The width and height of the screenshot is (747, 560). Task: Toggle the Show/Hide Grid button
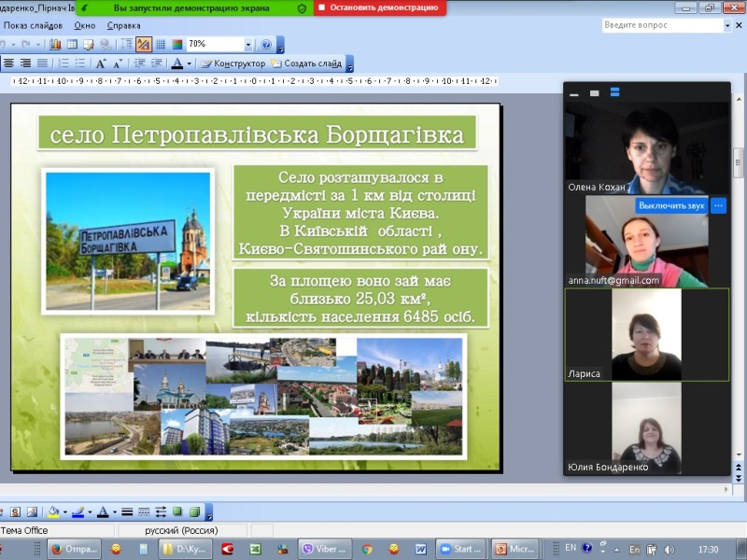point(161,44)
